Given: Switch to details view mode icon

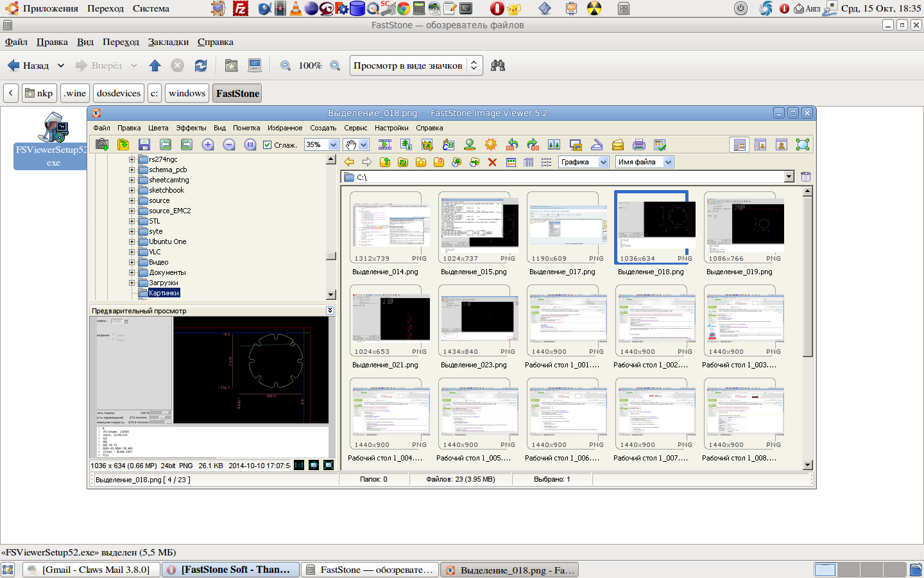Looking at the screenshot, I should pyautogui.click(x=528, y=162).
